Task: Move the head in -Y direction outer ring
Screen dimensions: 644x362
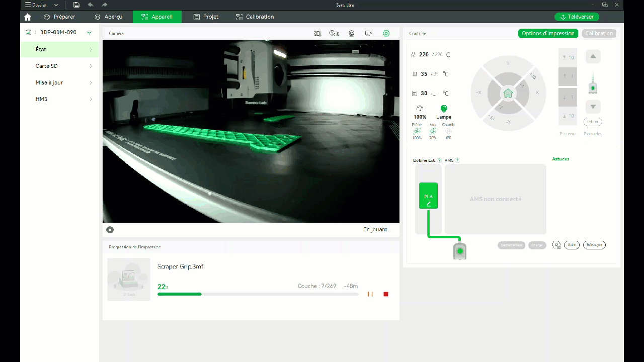Action: pos(508,123)
